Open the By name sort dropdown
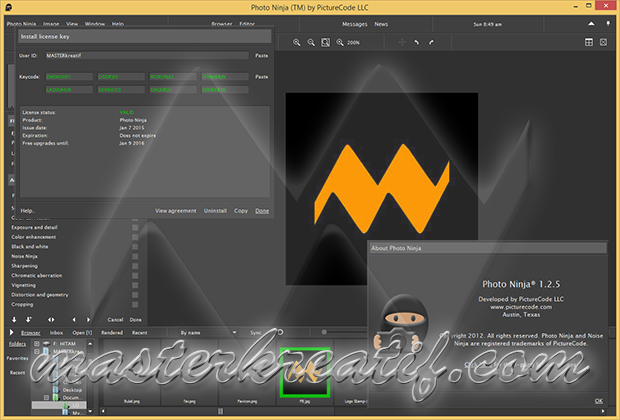 pos(207,333)
